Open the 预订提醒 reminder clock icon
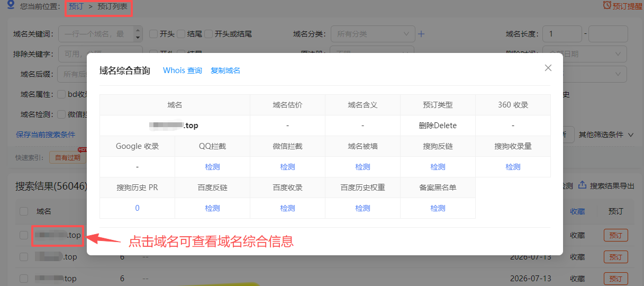The image size is (644, 286). coord(607,6)
